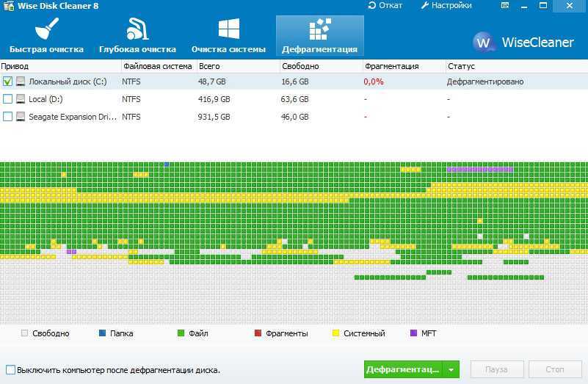Select the Дефрагментация blocks icon tab

click(x=319, y=36)
